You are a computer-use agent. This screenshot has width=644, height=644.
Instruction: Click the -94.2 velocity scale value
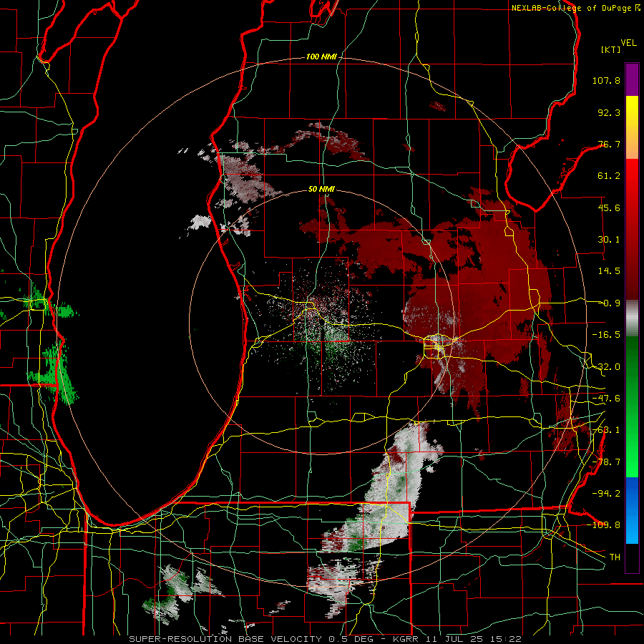tap(606, 494)
